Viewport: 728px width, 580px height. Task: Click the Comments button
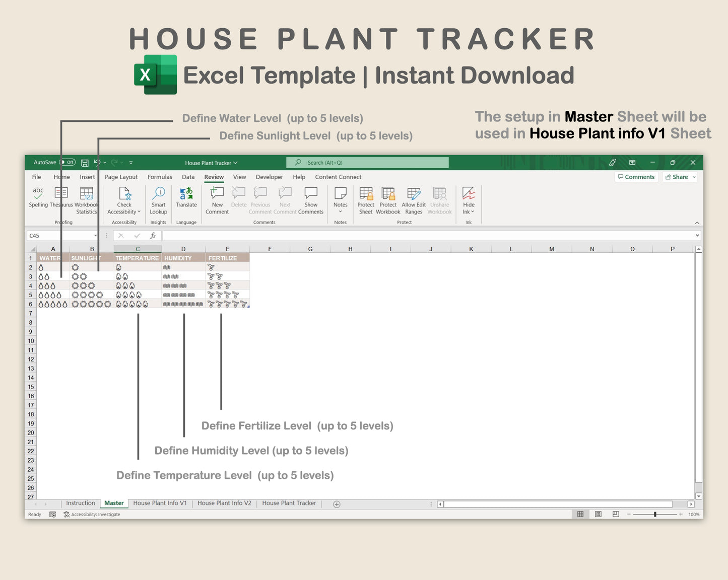pyautogui.click(x=636, y=177)
